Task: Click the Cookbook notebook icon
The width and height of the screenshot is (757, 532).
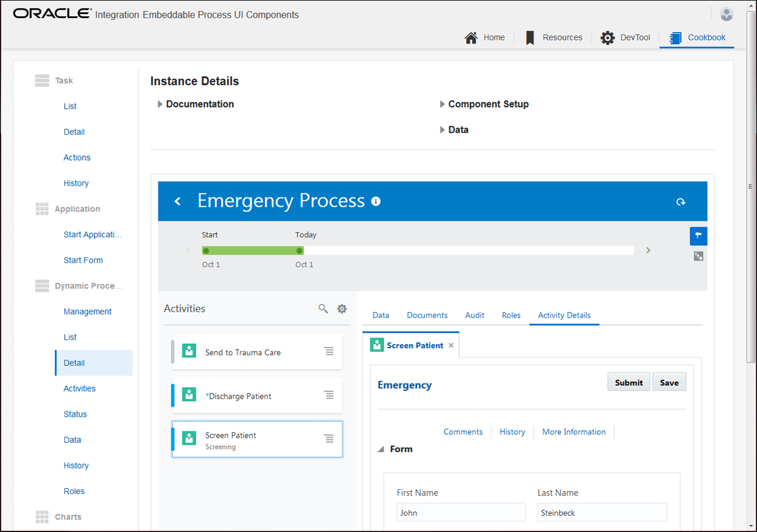Action: click(675, 38)
